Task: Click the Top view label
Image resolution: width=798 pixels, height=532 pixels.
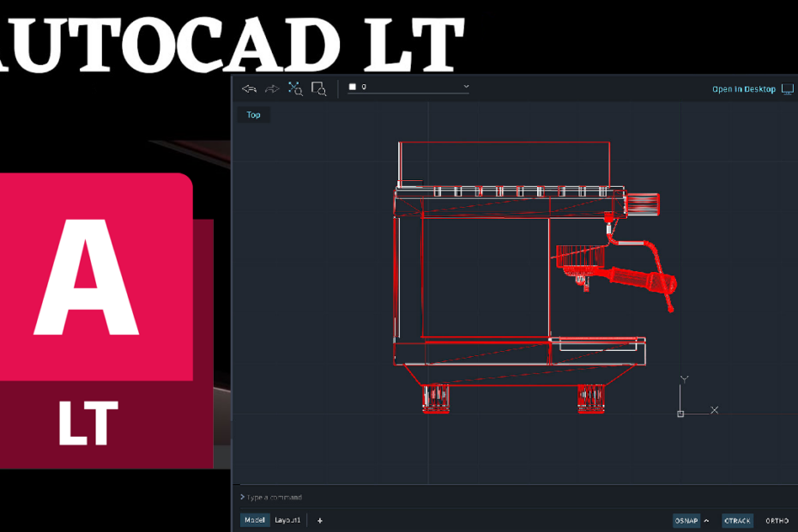Action: coord(253,115)
